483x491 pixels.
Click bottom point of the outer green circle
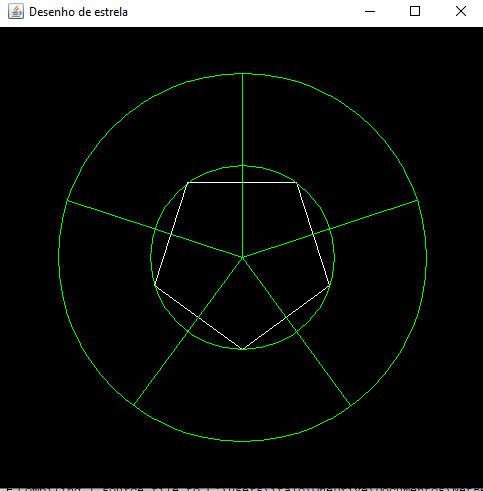pyautogui.click(x=243, y=441)
